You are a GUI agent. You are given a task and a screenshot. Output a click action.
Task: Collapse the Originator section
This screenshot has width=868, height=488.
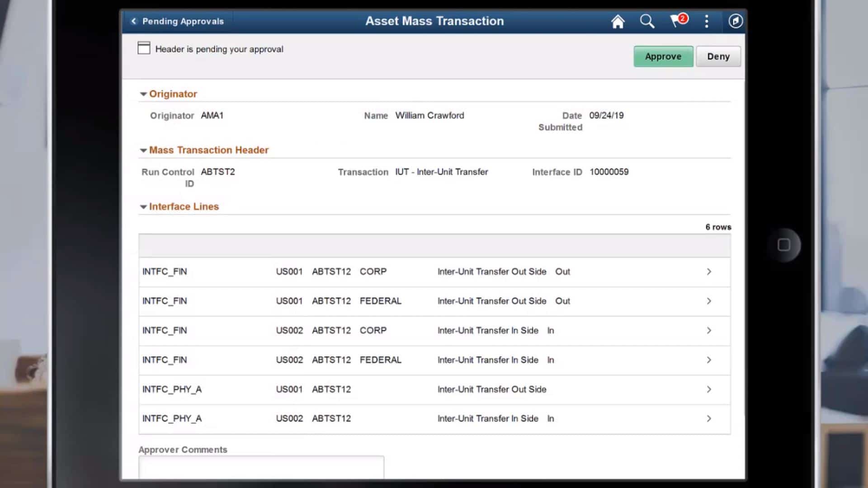coord(143,94)
